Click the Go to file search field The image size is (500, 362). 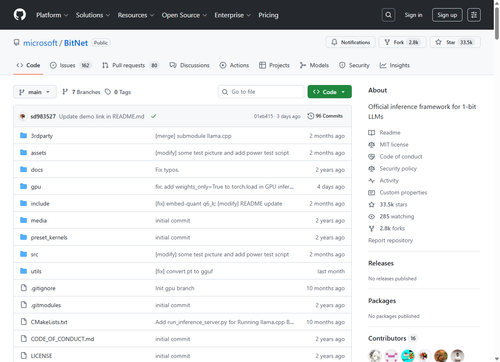(261, 92)
